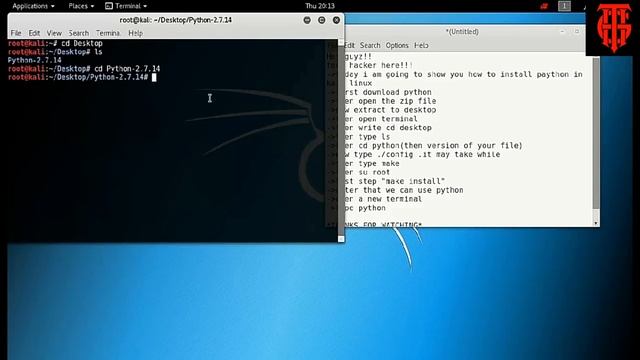Maximize the terminal window
This screenshot has width=640, height=360.
(322, 20)
